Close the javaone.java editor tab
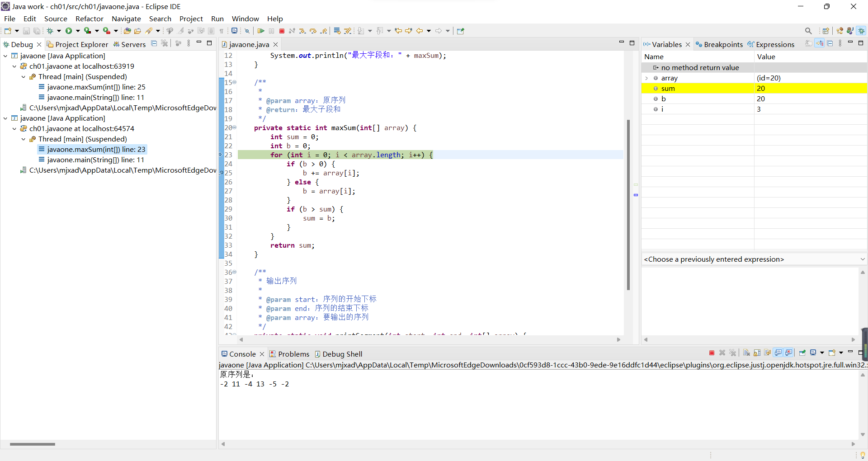868x461 pixels. pos(275,44)
